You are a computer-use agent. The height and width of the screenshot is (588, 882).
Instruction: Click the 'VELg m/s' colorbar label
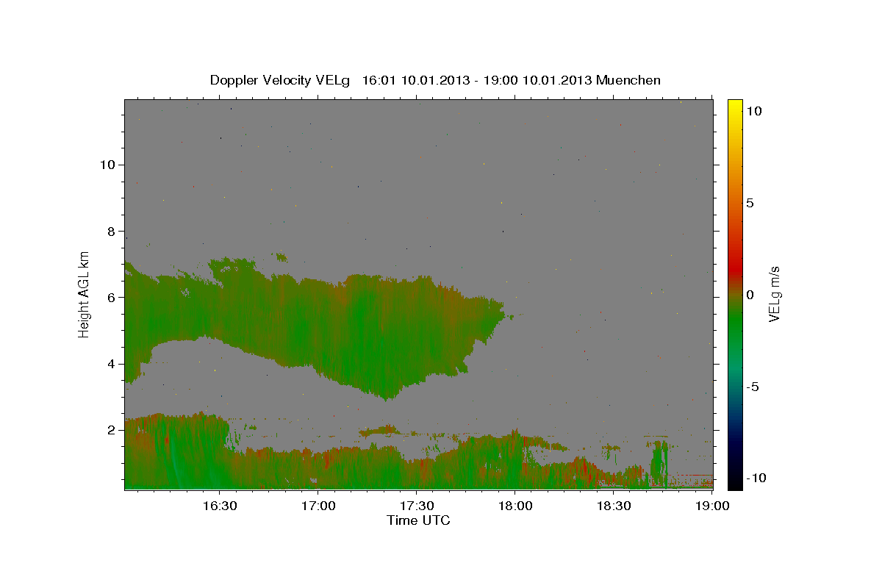click(x=774, y=294)
